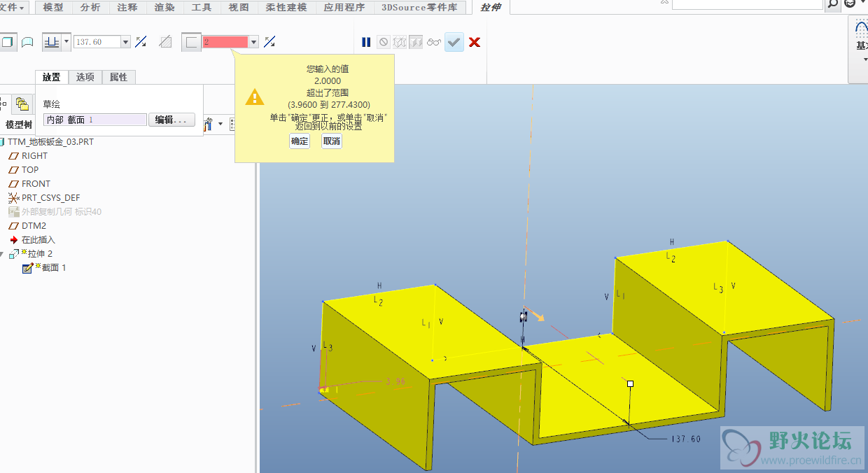Select the DTM2 datum plane

pos(27,225)
